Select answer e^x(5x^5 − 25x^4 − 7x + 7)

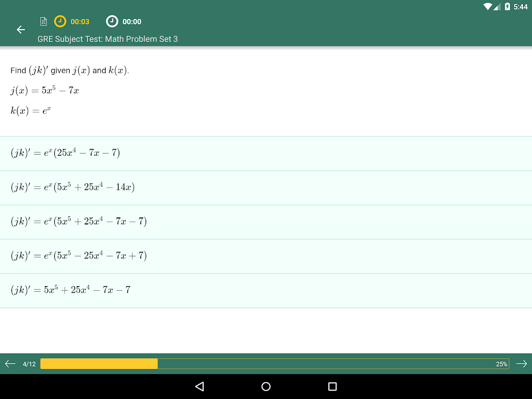tap(266, 256)
